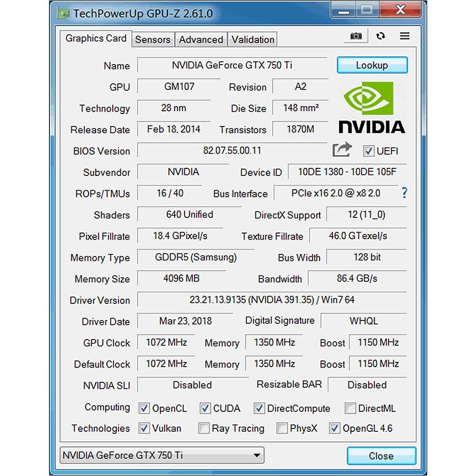The height and width of the screenshot is (476, 476).
Task: Click the Revision value A2
Action: coord(300,87)
